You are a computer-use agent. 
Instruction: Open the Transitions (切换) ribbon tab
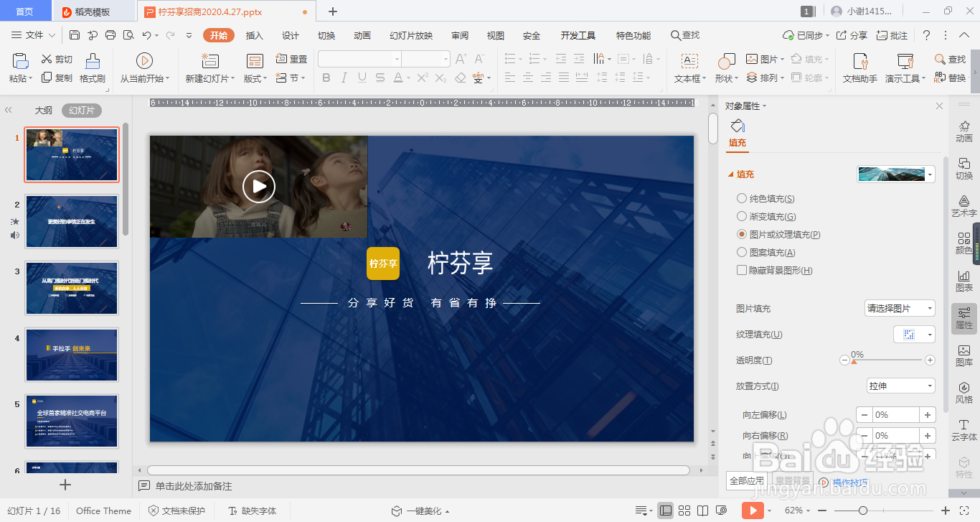pyautogui.click(x=326, y=35)
